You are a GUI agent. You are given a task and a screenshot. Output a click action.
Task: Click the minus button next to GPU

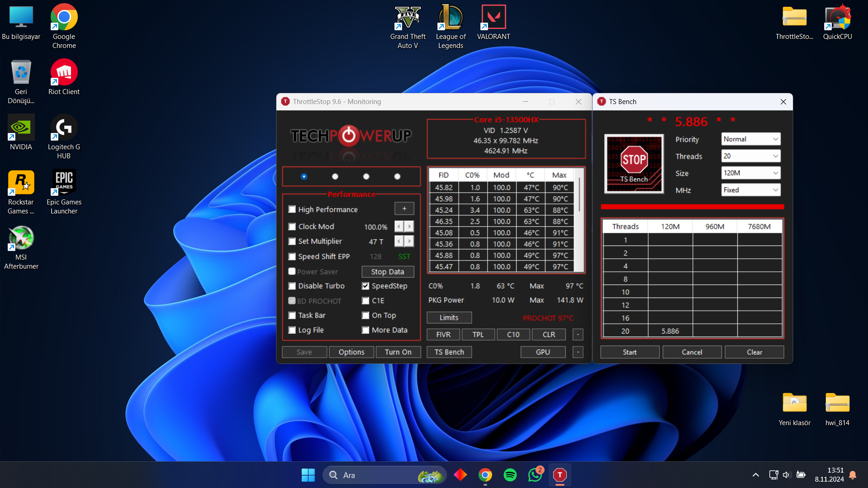578,352
